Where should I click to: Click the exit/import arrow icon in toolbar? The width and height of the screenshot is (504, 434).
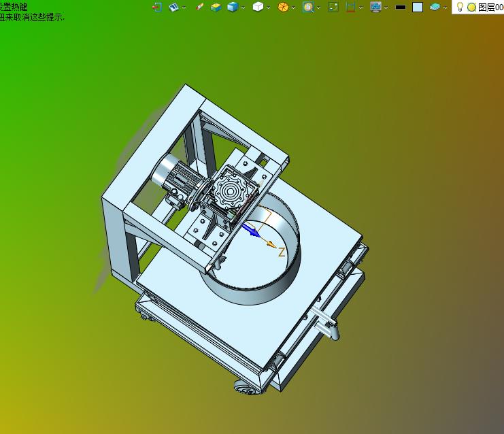[157, 7]
